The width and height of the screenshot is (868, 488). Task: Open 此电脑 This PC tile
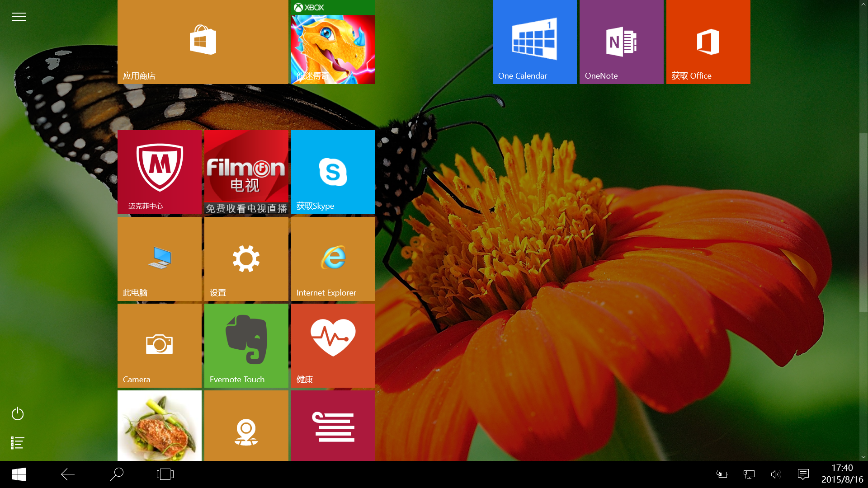coord(159,258)
